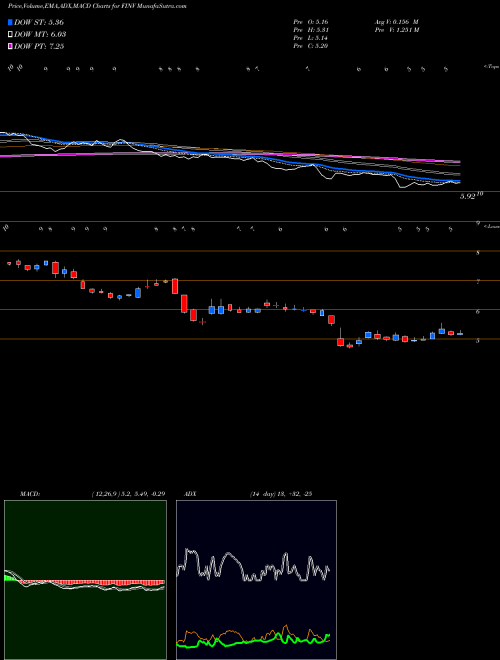The height and width of the screenshot is (660, 500).
Task: Click the 5.92 price label on EMA chart
Action: 468,197
